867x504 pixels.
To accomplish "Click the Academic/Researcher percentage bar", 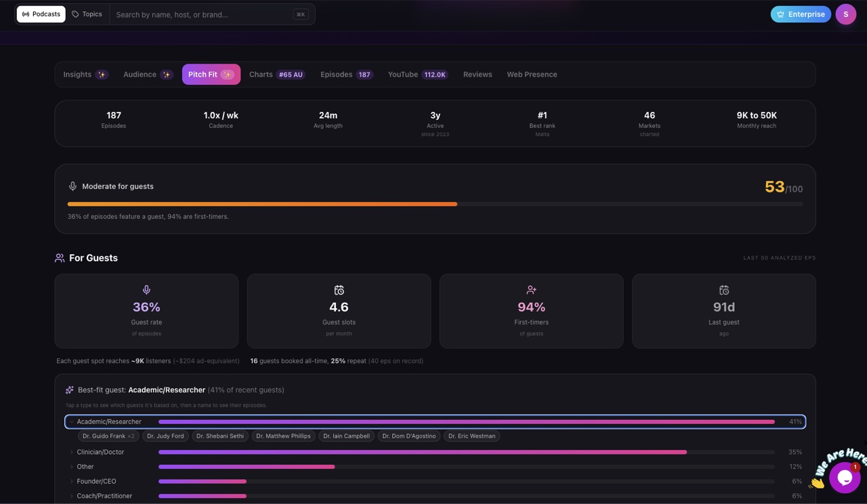I will click(467, 422).
